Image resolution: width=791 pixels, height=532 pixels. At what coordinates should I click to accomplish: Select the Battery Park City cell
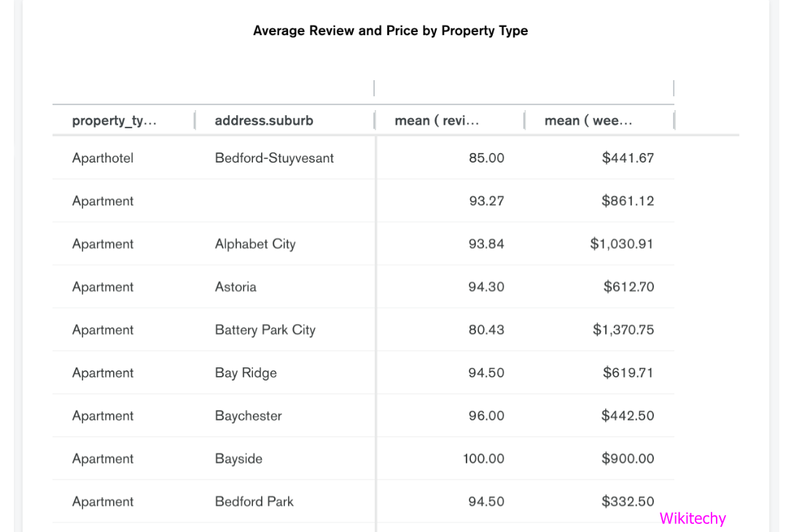click(265, 330)
